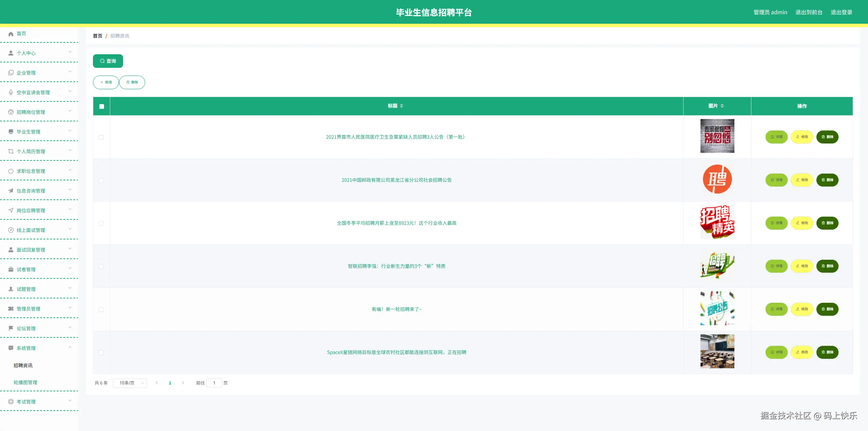Click the 前往 page number input field
Image resolution: width=868 pixels, height=431 pixels.
[214, 383]
